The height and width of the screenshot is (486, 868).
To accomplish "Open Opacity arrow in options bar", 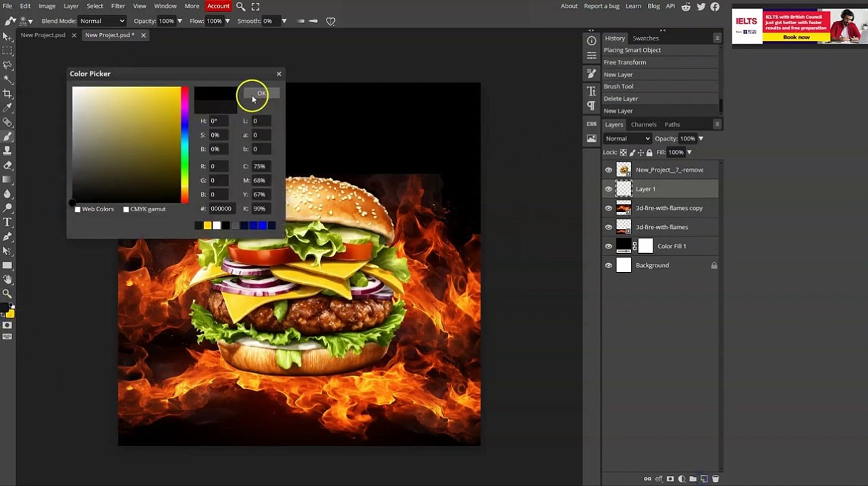I will point(180,21).
